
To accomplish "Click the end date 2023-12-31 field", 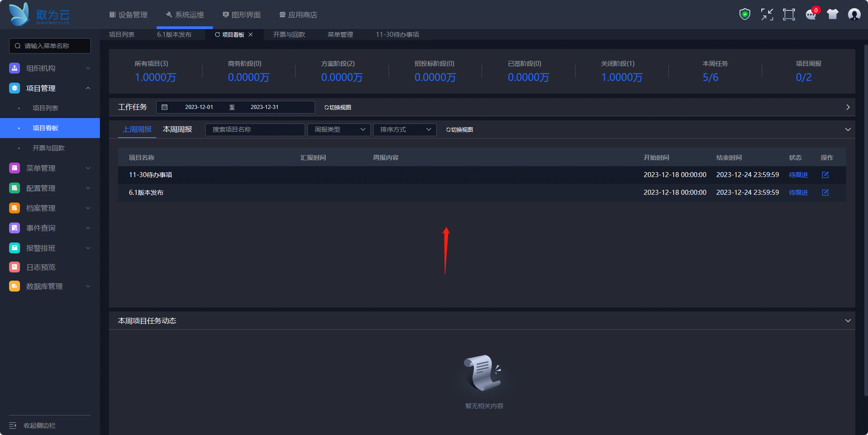I will (265, 107).
